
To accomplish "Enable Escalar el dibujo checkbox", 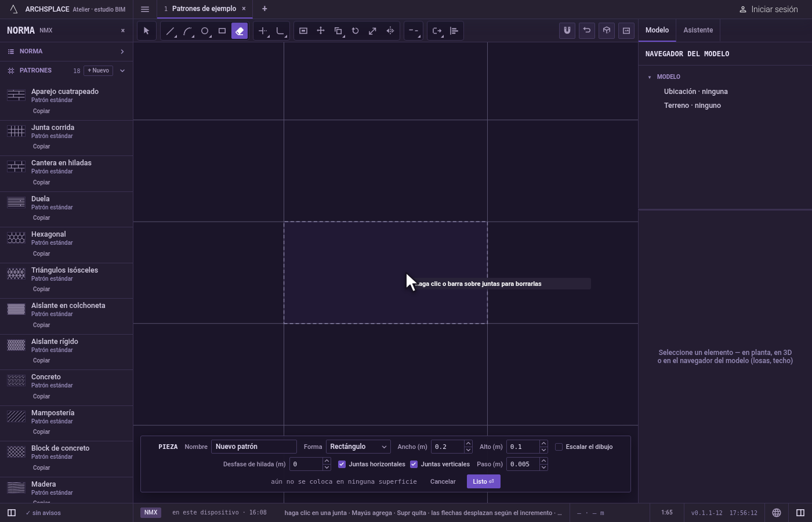I will click(x=559, y=447).
